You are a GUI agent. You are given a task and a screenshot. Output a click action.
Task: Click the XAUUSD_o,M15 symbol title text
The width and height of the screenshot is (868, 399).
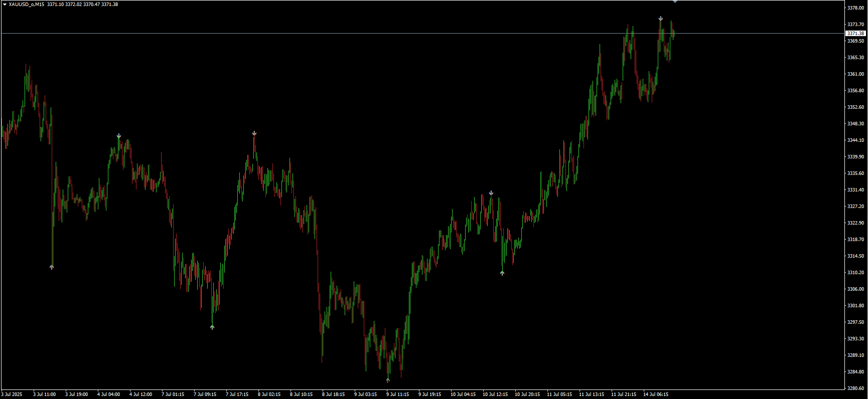point(26,5)
